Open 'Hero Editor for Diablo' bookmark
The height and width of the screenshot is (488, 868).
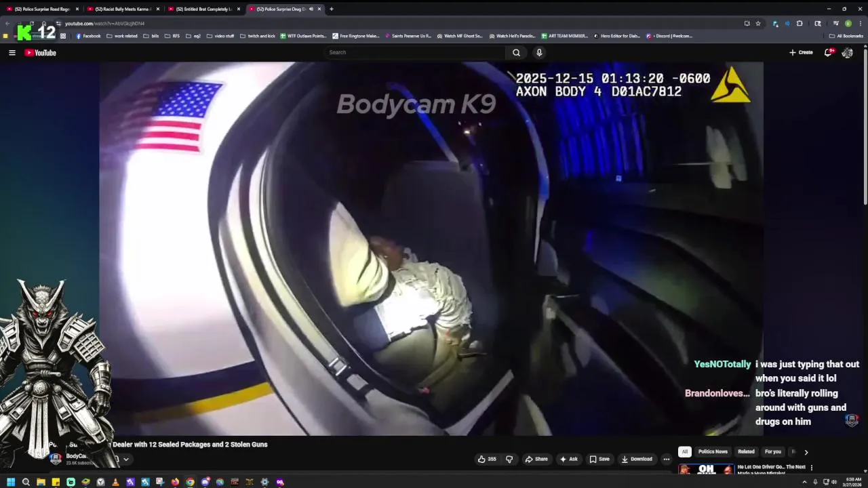(x=616, y=36)
